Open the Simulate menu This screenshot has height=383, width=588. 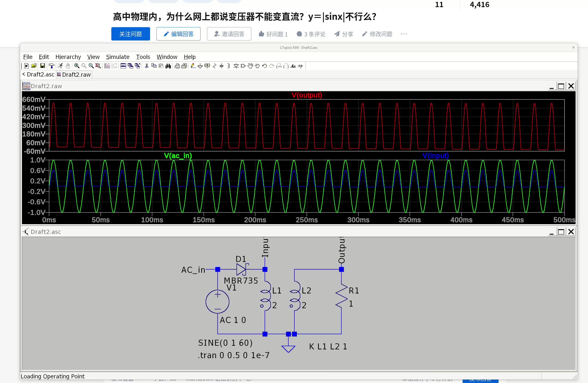click(118, 57)
